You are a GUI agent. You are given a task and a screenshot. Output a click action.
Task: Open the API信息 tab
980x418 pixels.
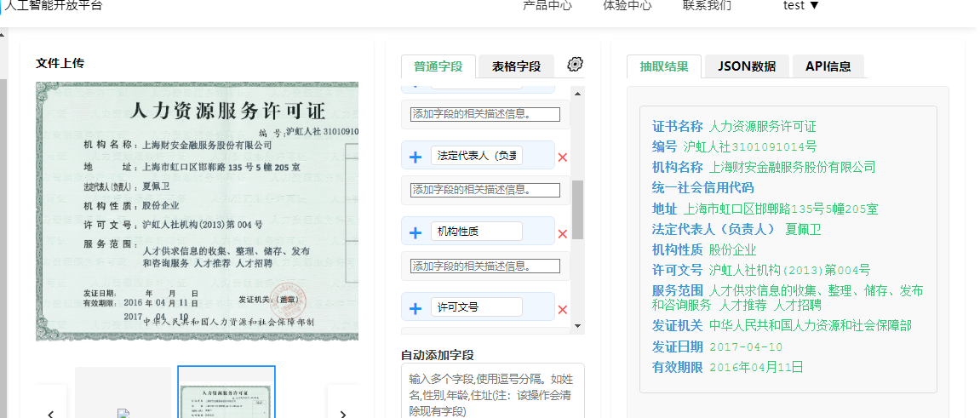point(828,66)
